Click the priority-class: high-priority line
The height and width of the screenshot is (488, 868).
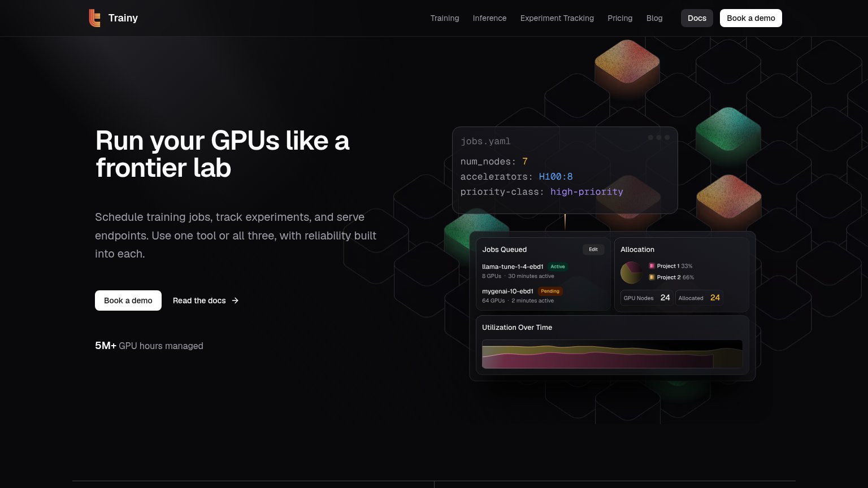point(542,192)
